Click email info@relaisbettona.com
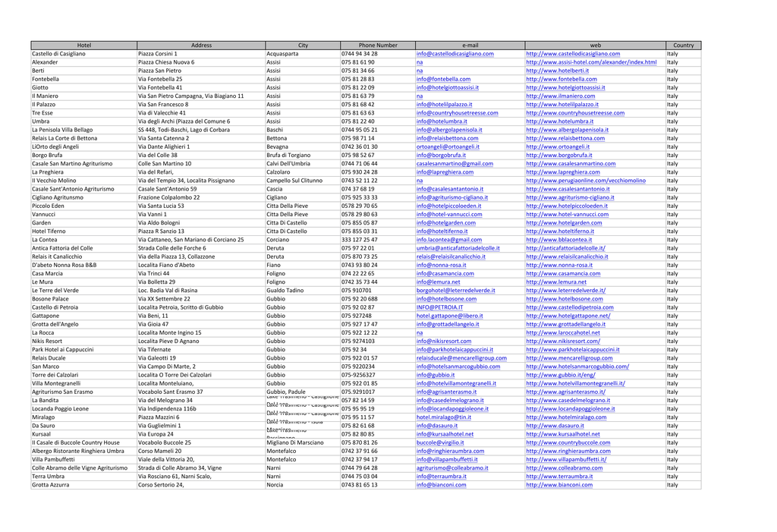The height and width of the screenshot is (532, 777). (x=448, y=138)
